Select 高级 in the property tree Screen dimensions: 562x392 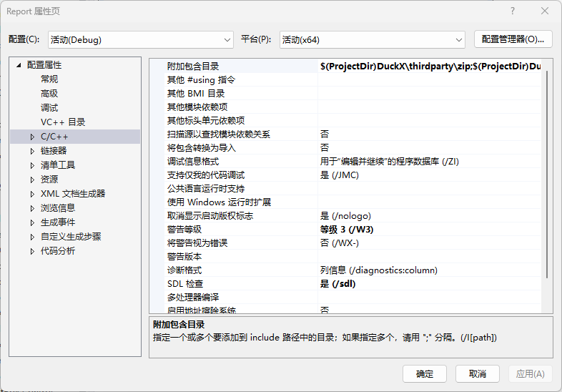coord(49,94)
